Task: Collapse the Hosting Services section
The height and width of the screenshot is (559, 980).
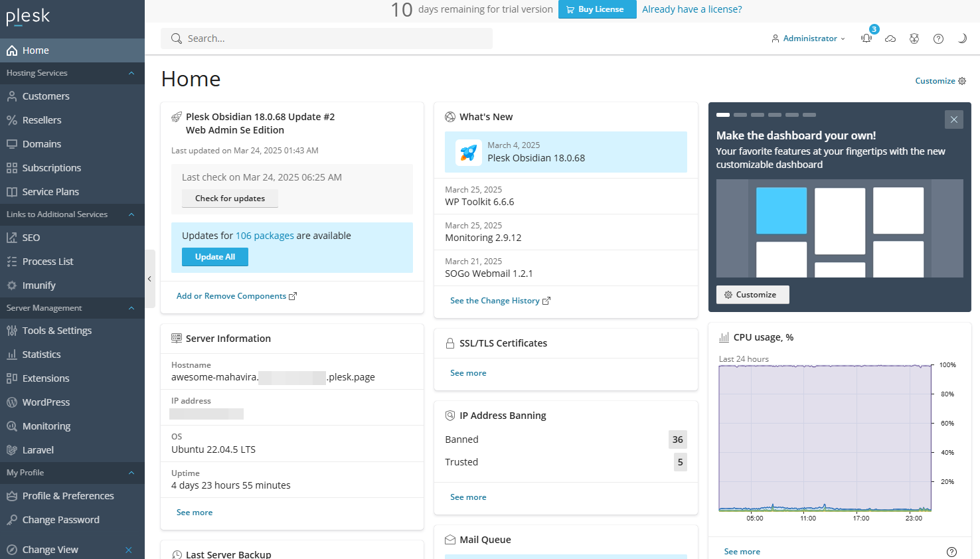Action: (131, 73)
